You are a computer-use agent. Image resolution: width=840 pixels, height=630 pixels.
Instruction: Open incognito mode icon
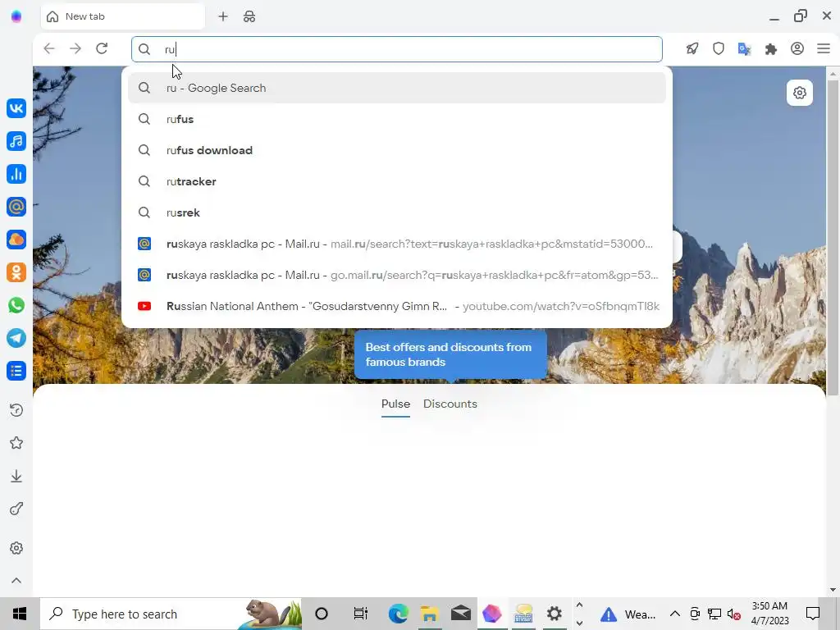click(249, 16)
